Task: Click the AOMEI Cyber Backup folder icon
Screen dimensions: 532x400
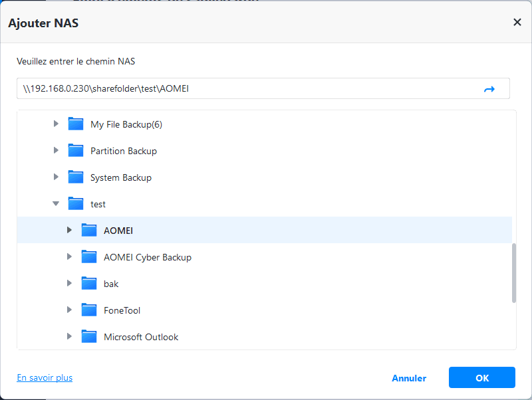Action: coord(89,257)
